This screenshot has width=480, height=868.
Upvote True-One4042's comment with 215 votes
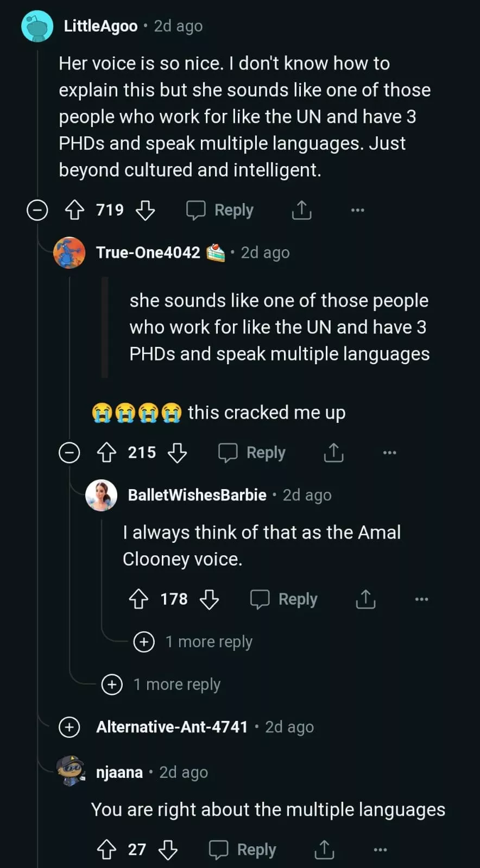click(x=106, y=453)
